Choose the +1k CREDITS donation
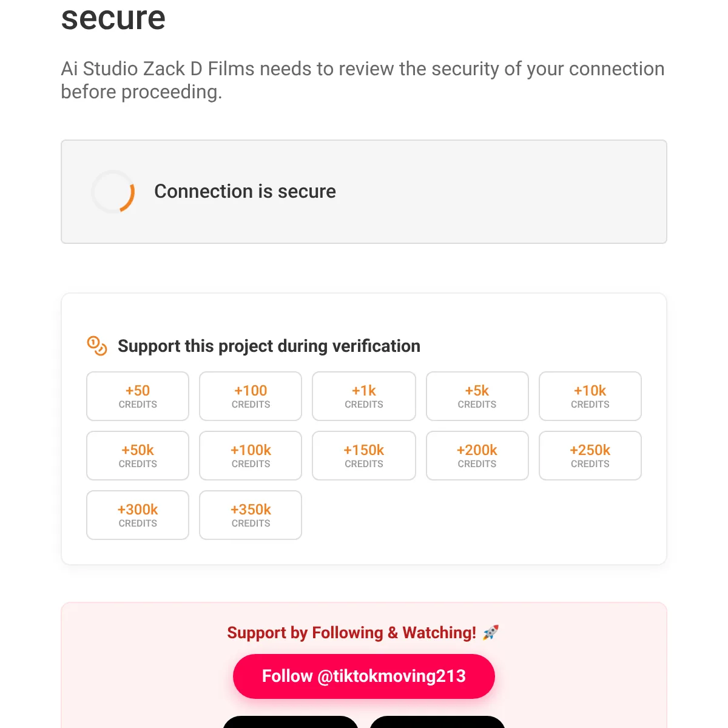This screenshot has width=728, height=728. (363, 396)
